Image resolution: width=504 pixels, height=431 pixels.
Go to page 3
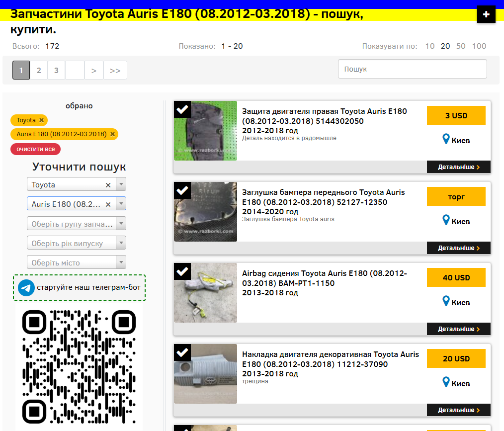click(x=56, y=70)
